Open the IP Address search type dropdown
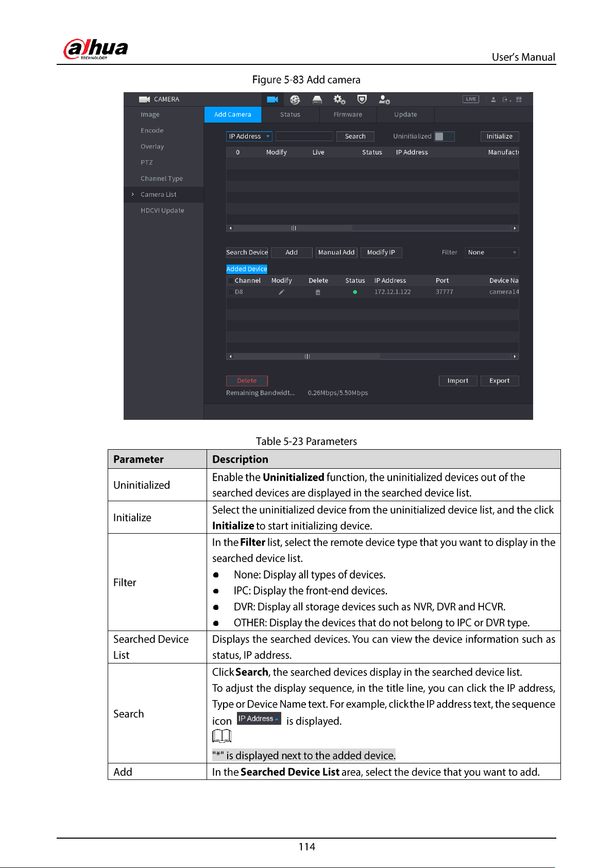This screenshot has width=614, height=868. pos(249,137)
